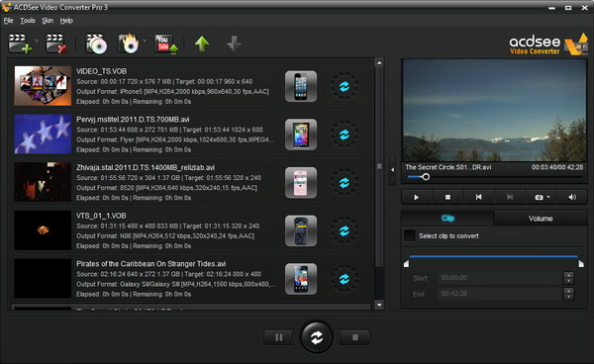The image size is (594, 364).
Task: Open the Add files dropdown arrow
Action: 37,41
